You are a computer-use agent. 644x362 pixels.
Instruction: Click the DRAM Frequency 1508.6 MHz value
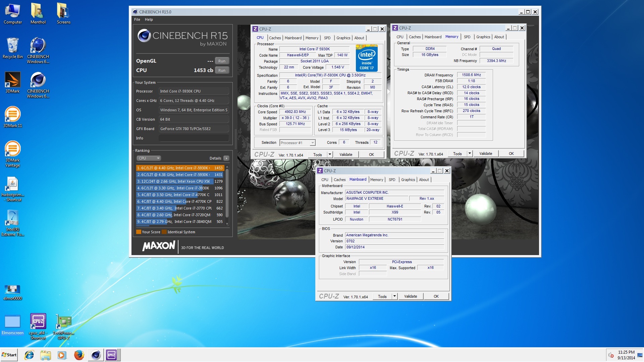[x=471, y=75]
